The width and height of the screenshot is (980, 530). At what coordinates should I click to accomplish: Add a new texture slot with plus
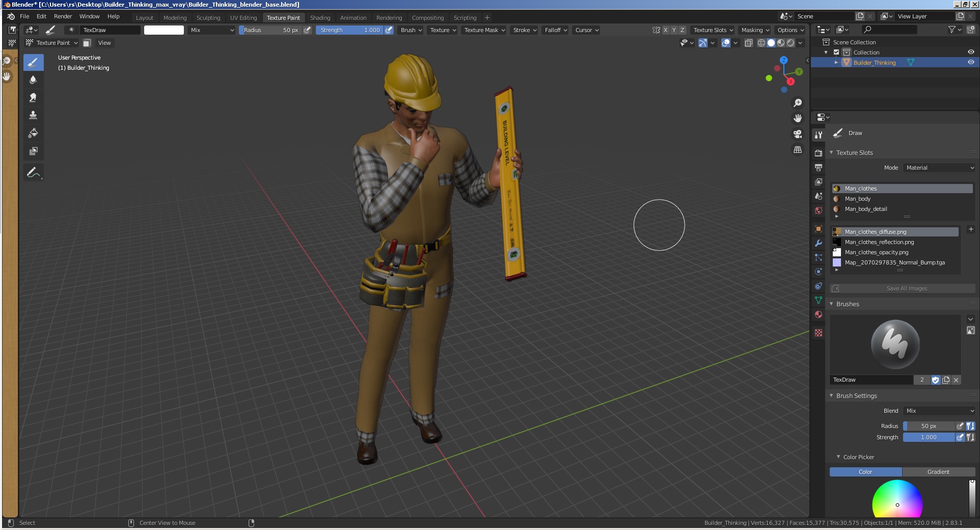pos(970,230)
